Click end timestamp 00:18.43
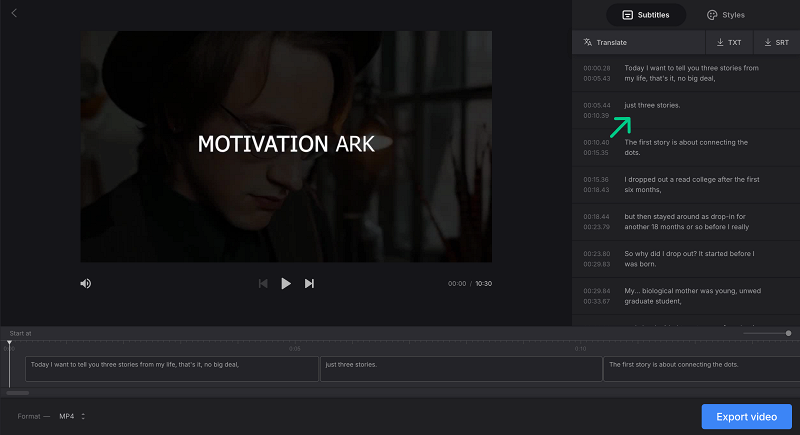This screenshot has width=800, height=435. tap(595, 190)
